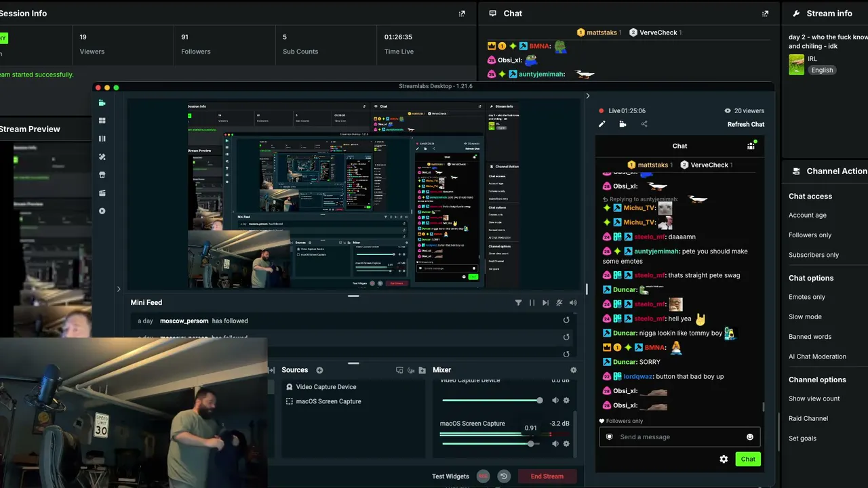
Task: Share the stream using the share icon
Action: tap(644, 124)
